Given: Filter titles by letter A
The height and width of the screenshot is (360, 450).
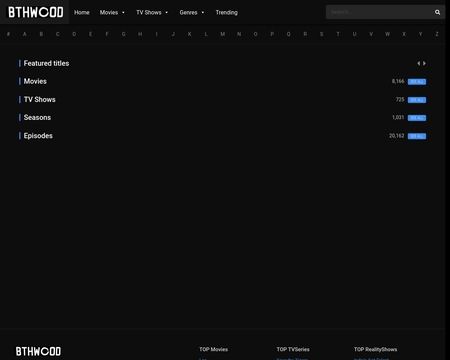Looking at the screenshot, I should coord(25,34).
